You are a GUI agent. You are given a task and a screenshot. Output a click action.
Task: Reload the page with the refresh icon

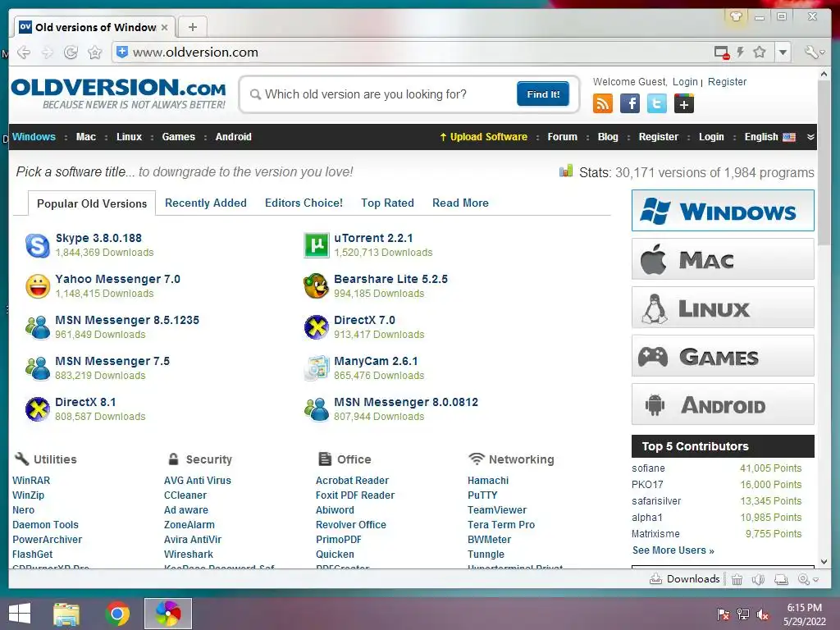(x=71, y=52)
